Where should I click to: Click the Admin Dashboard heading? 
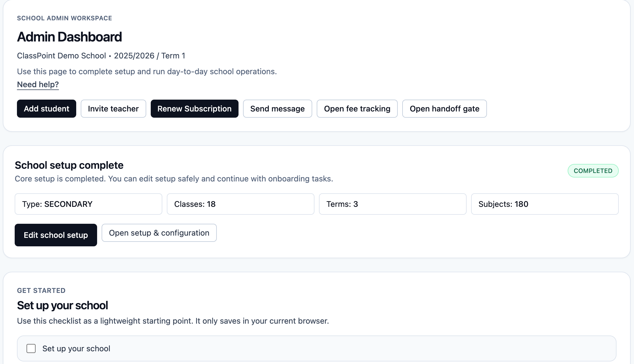tap(69, 37)
